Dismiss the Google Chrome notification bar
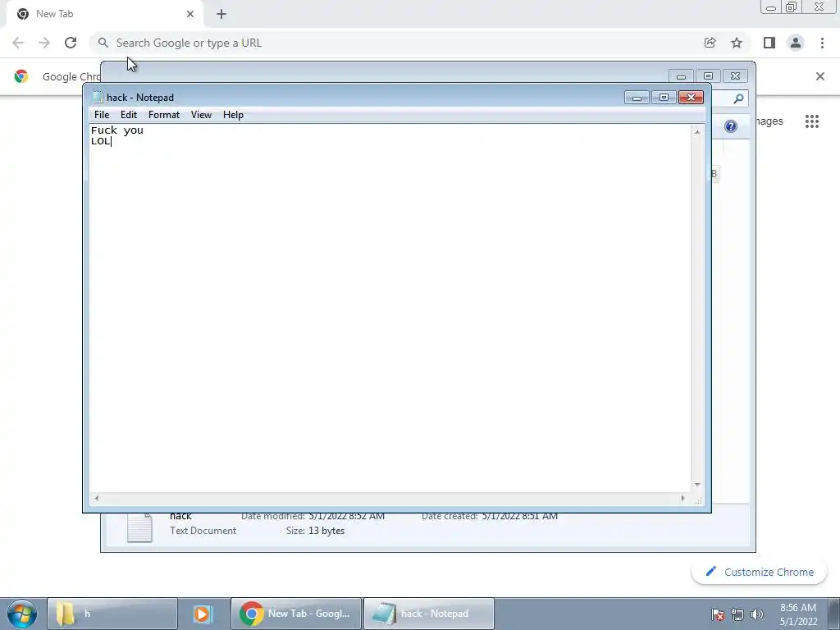Screen dimensions: 840x630 click(819, 76)
